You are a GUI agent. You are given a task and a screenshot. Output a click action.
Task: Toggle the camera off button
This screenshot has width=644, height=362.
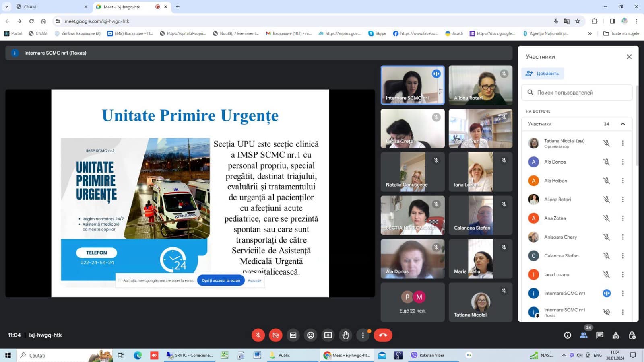276,335
